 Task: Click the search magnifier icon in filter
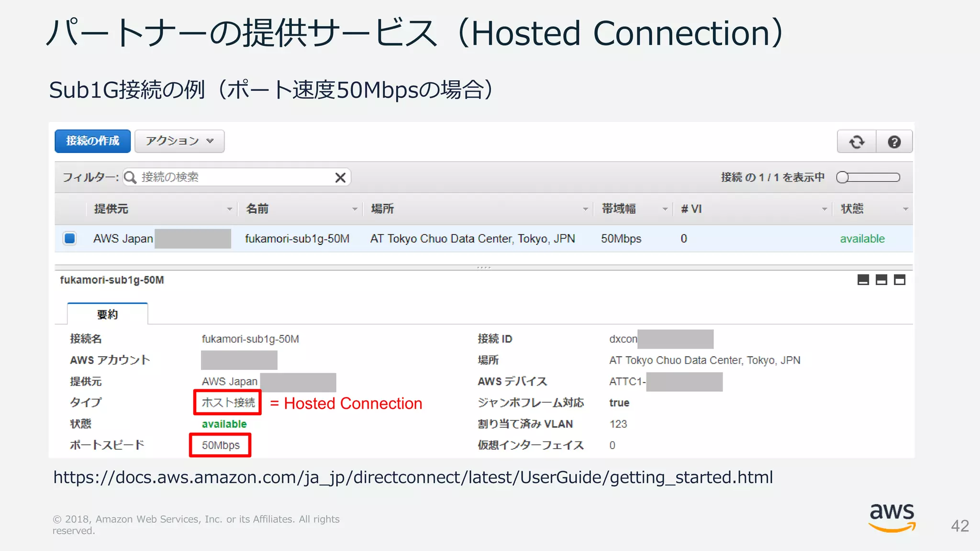pos(130,177)
